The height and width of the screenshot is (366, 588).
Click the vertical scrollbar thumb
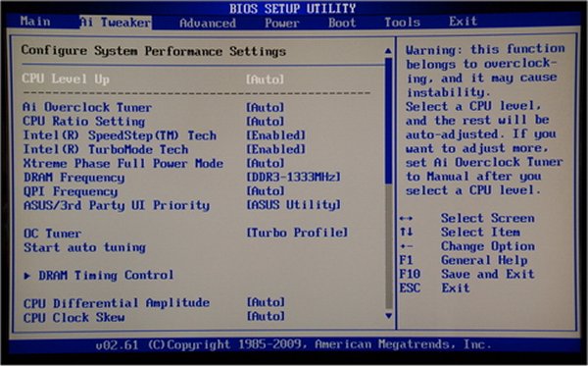coord(388,120)
